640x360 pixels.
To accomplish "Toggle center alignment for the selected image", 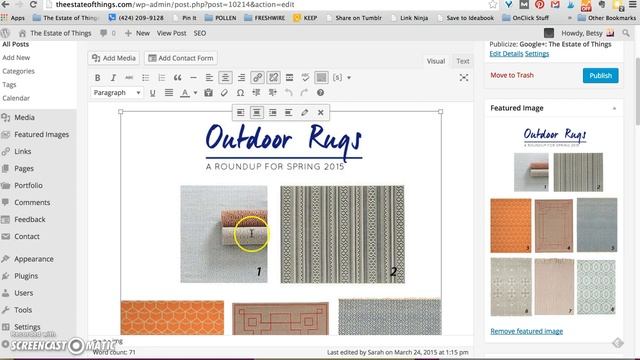I will [x=256, y=113].
